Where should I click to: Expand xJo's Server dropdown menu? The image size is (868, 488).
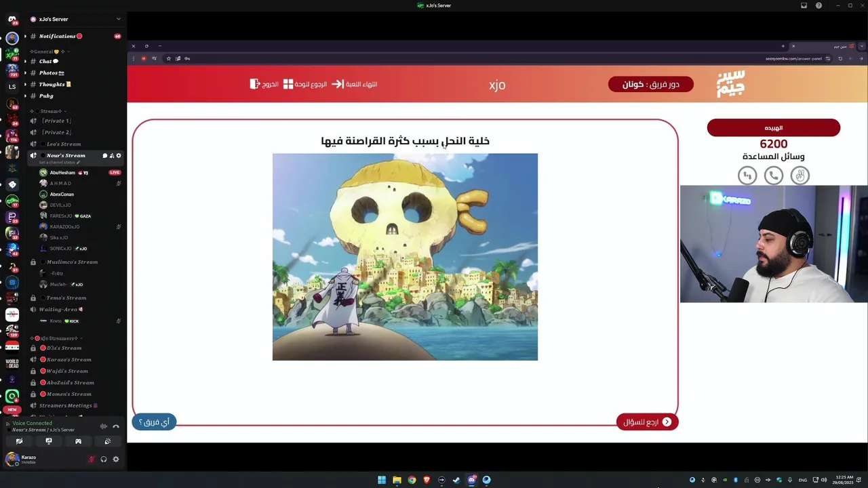point(119,19)
